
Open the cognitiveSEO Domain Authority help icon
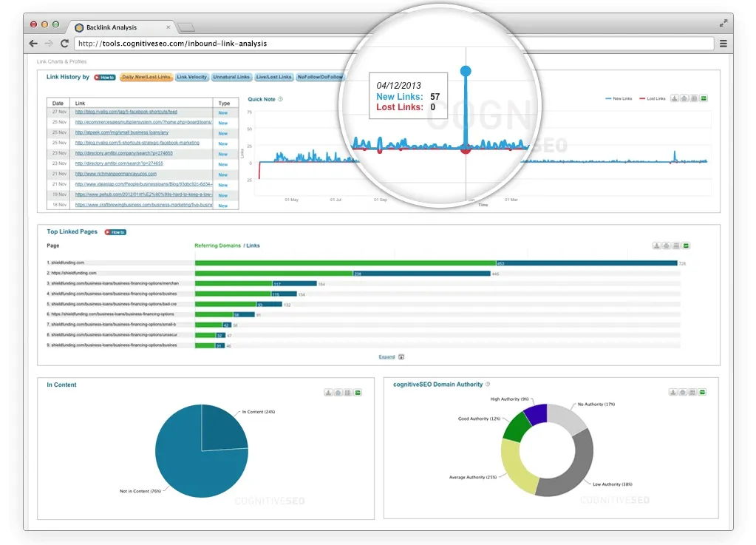coord(486,385)
